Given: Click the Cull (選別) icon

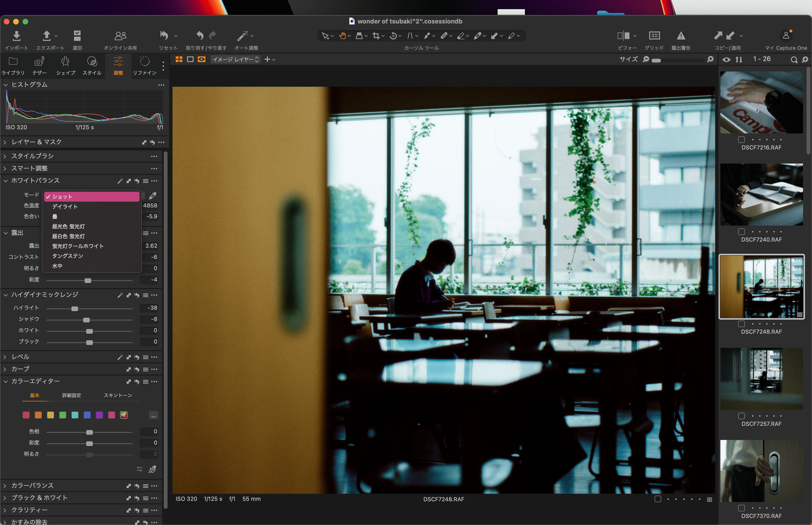Looking at the screenshot, I should (77, 36).
